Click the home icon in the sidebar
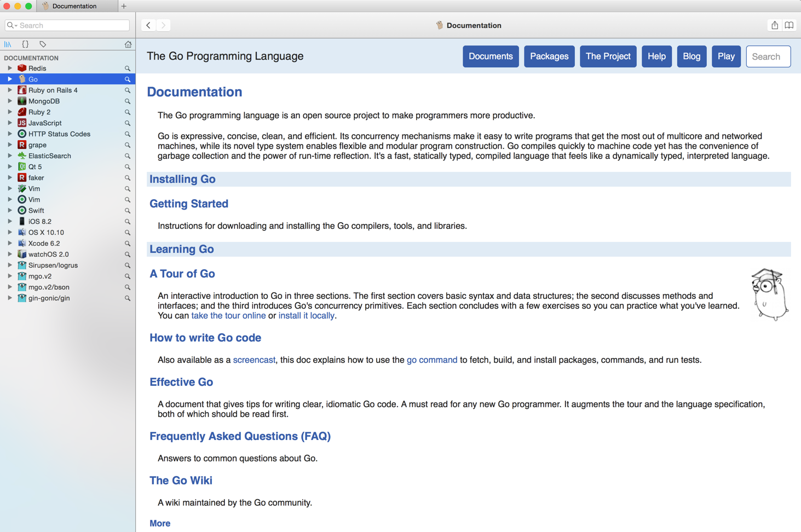The image size is (801, 532). point(128,44)
